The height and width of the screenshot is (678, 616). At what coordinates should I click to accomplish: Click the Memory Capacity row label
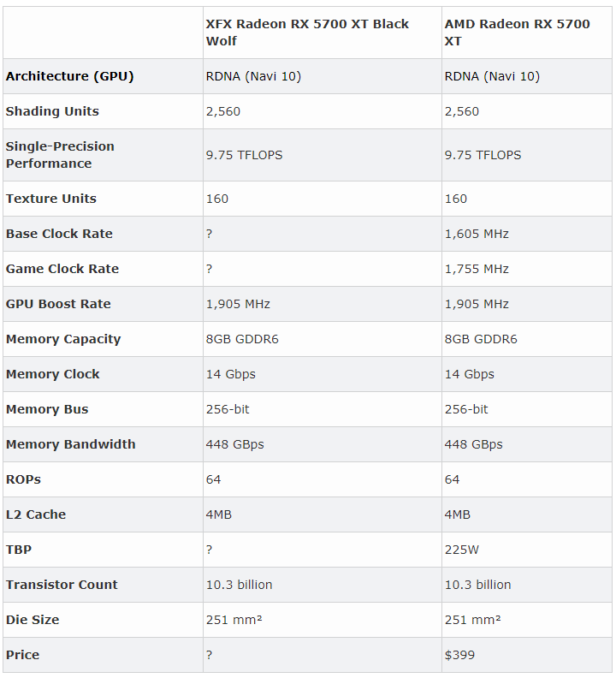pyautogui.click(x=63, y=339)
